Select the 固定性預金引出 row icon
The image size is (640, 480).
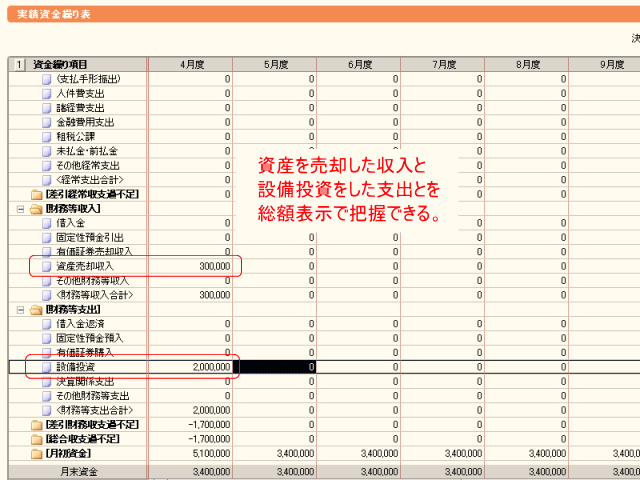[47, 238]
